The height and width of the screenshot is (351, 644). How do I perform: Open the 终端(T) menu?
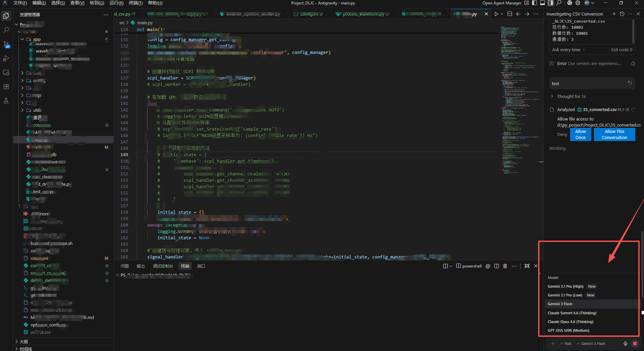point(136,3)
